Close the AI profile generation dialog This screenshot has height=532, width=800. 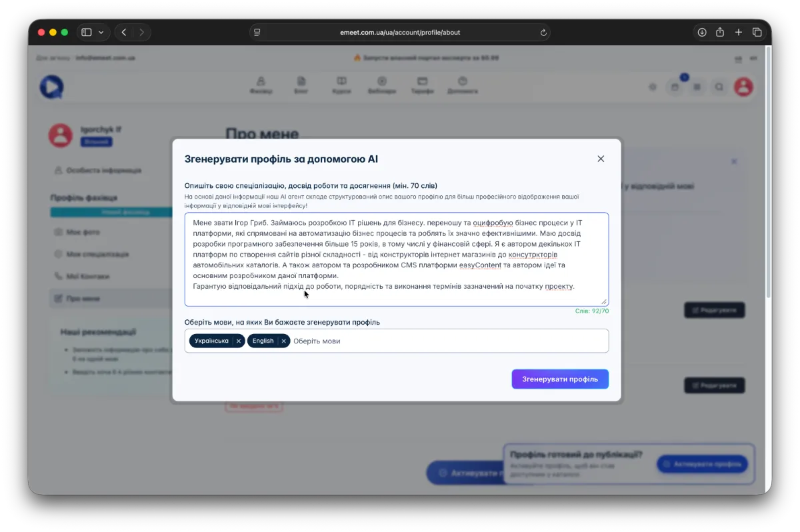[x=601, y=159]
